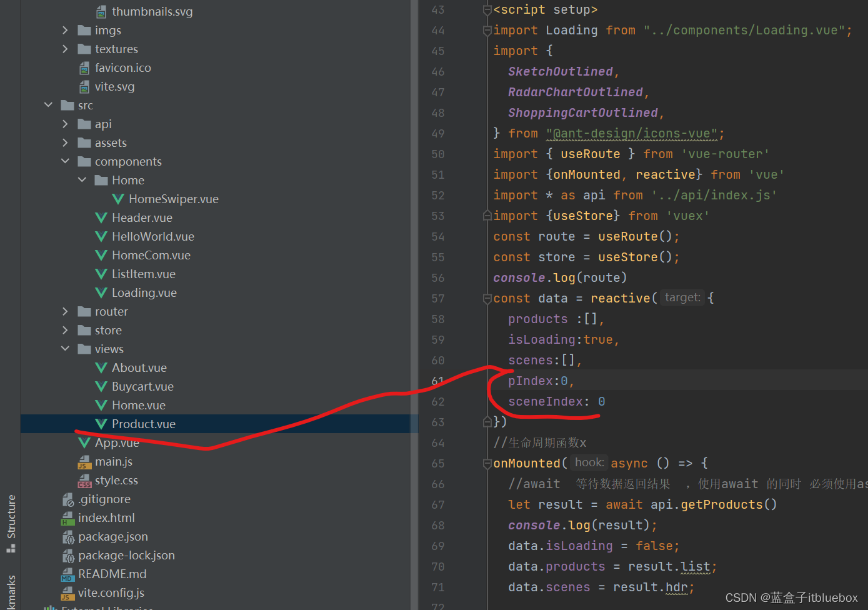868x610 pixels.
Task: Collapse the components folder
Action: click(x=65, y=161)
